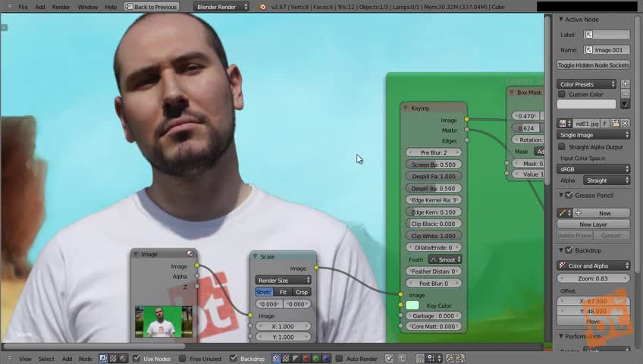Enable Straight Alpha Output checkbox

[562, 147]
